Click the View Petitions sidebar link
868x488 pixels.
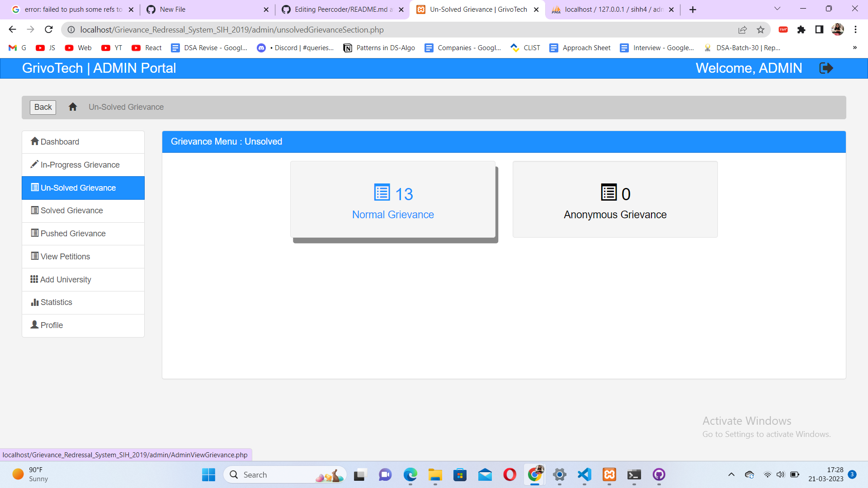click(65, 256)
